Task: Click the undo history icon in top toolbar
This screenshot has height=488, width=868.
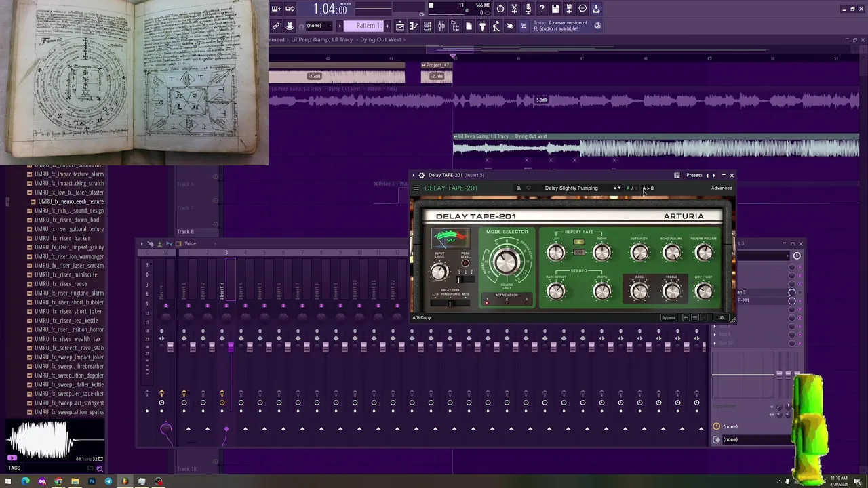Action: 500,9
